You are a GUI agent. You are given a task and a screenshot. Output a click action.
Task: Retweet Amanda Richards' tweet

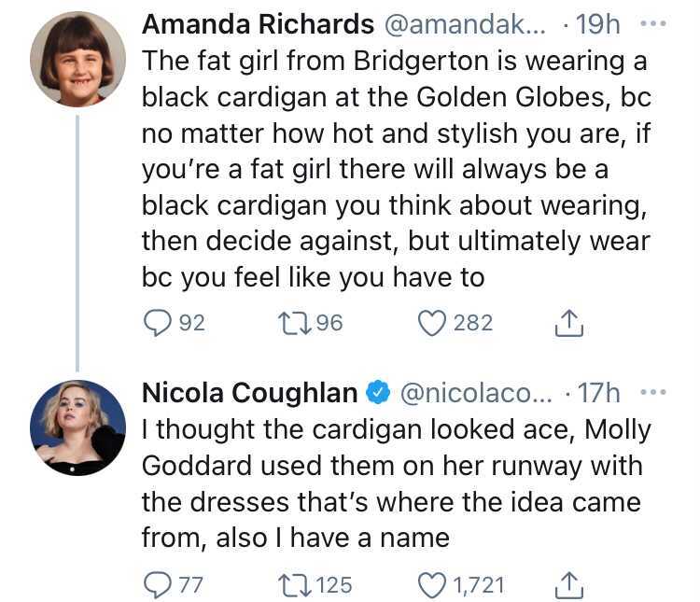point(291,323)
